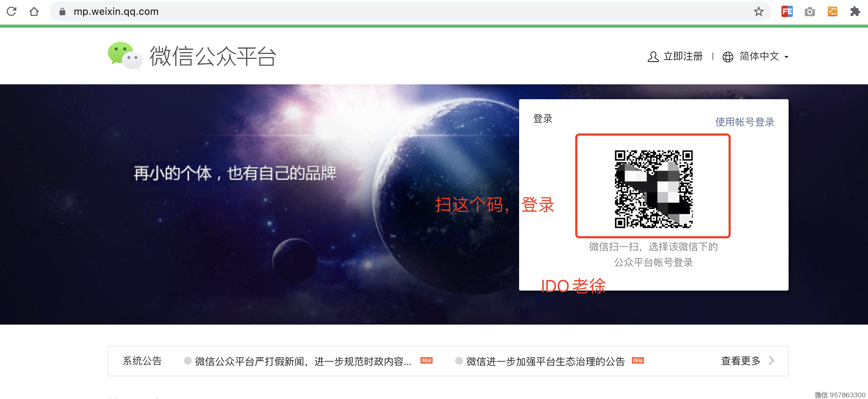Switch to 使用帐号登录 account login
The height and width of the screenshot is (399, 868).
tap(744, 122)
